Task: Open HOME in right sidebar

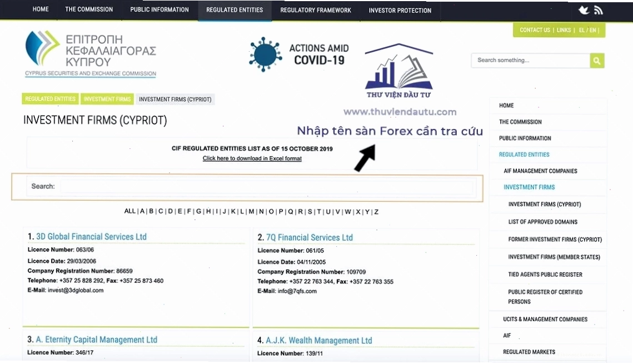Action: pos(506,106)
